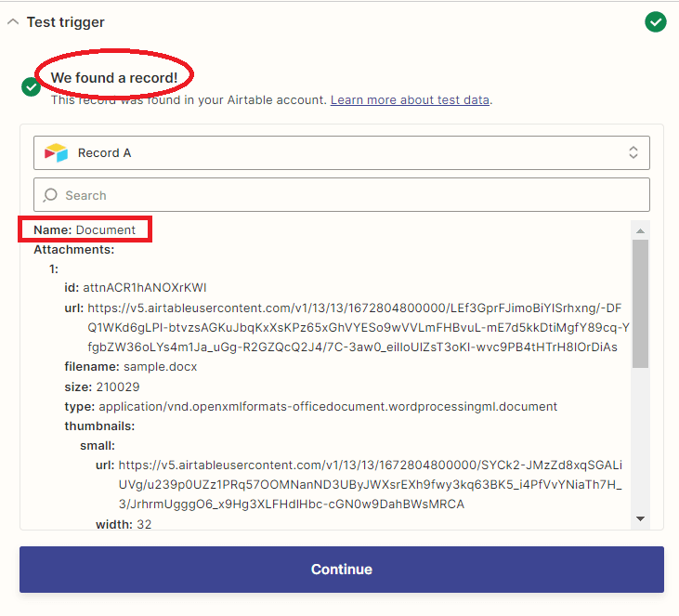
Task: Collapse the Test trigger section chevron
Action: 12,22
